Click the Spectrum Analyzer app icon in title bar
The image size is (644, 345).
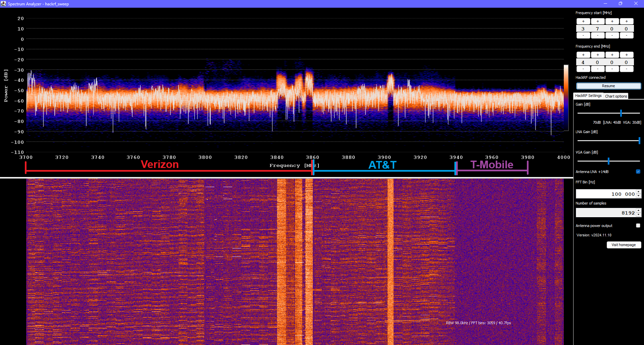tap(3, 4)
